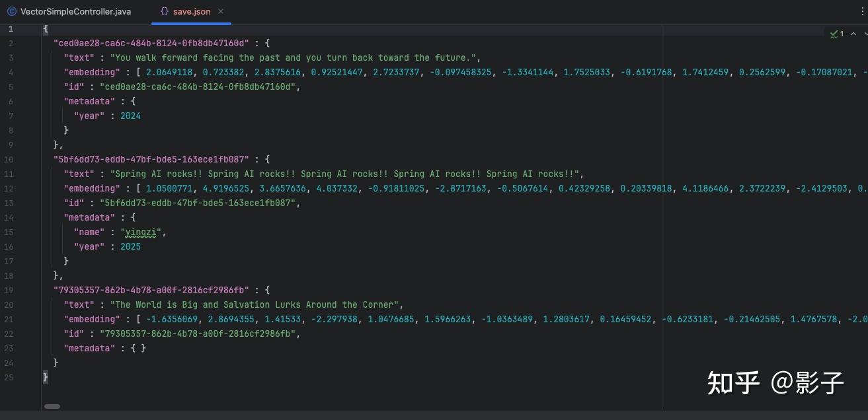The image size is (868, 420).
Task: Click the empty metadata braces on line 23
Action: (140, 348)
